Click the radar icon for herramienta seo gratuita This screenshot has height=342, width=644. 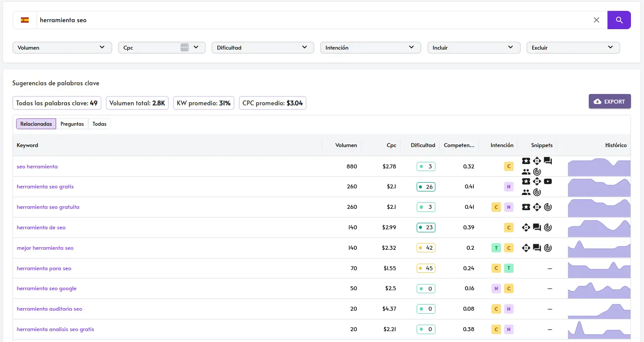(x=548, y=207)
